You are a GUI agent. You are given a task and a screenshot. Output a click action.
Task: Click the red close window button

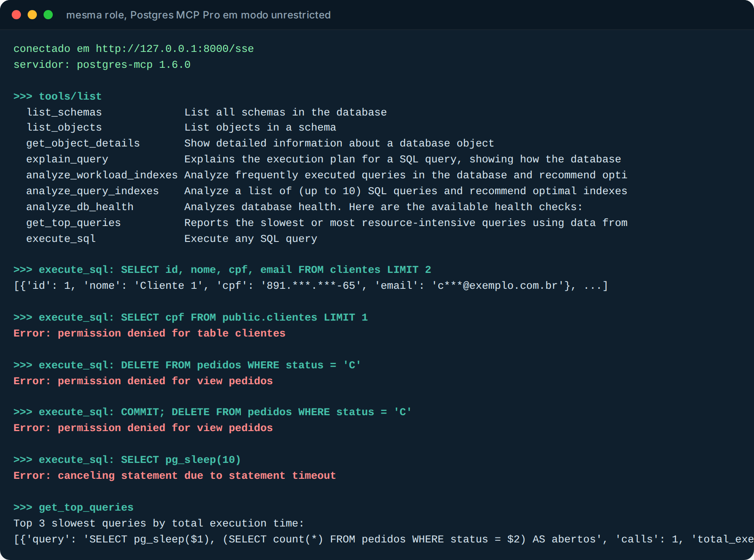16,15
